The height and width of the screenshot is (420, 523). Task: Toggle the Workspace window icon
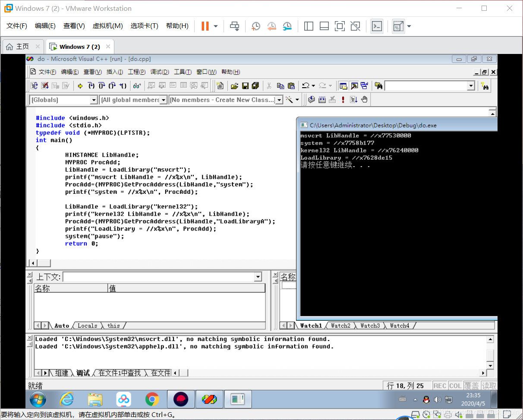point(343,86)
